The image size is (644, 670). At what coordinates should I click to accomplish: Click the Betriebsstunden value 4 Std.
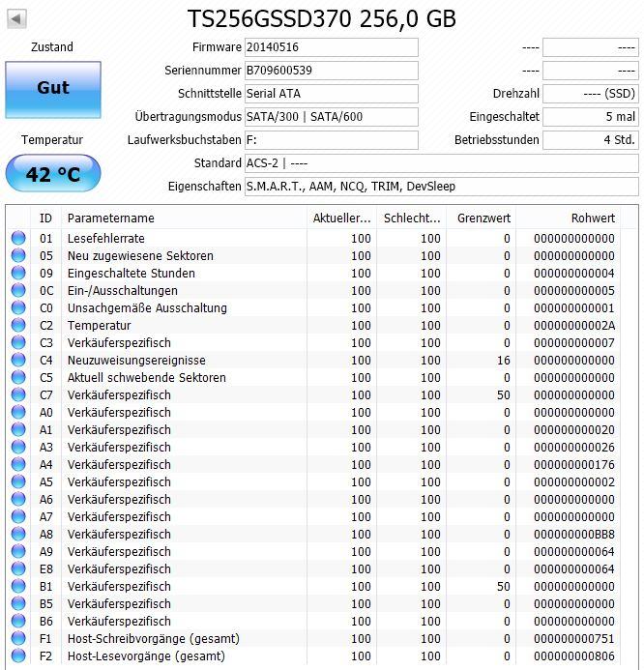[x=591, y=140]
